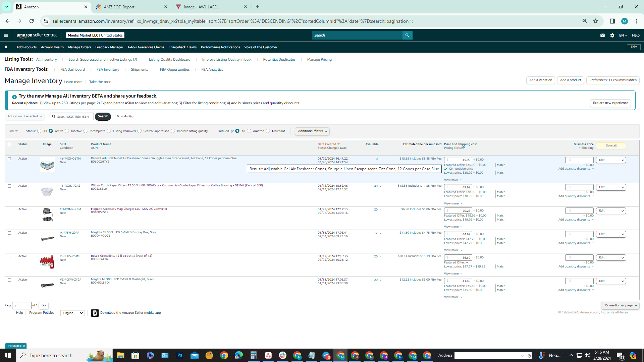
Task: Click the zoom magnifier icon in address bar
Action: pos(585,21)
